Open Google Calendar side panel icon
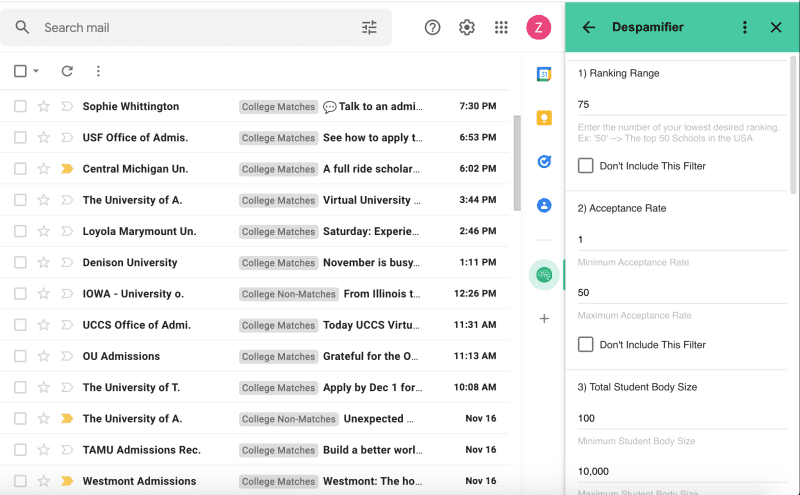This screenshot has height=495, width=800. 544,74
